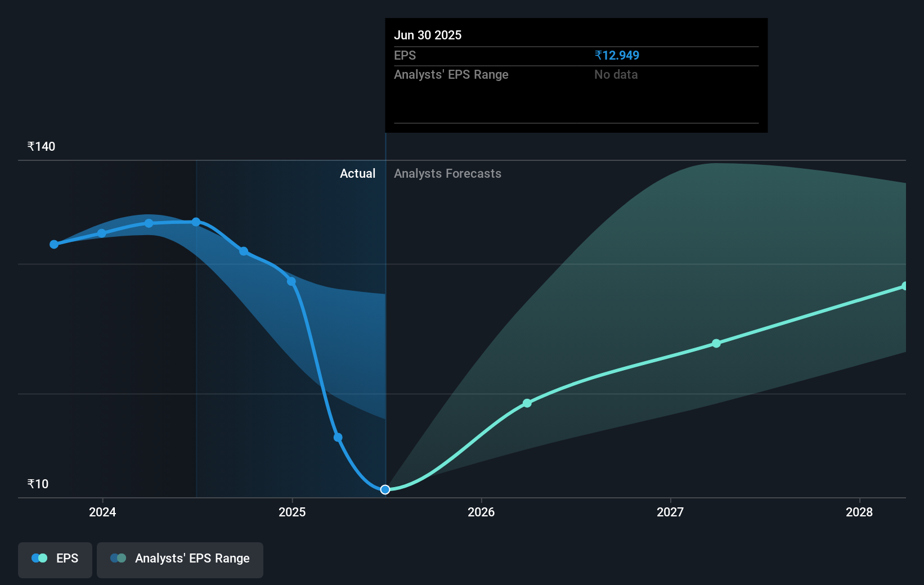Click the ₹12.949 EPS value in tooltip

[617, 55]
